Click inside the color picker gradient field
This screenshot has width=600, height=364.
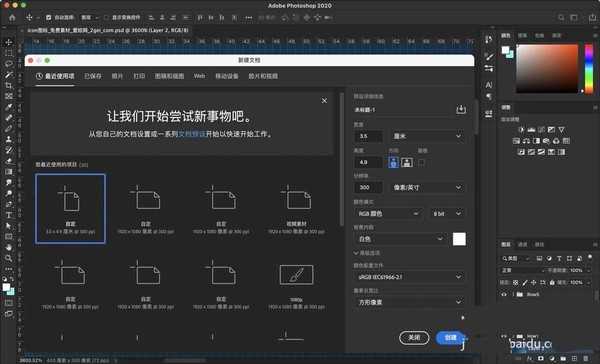tap(547, 69)
